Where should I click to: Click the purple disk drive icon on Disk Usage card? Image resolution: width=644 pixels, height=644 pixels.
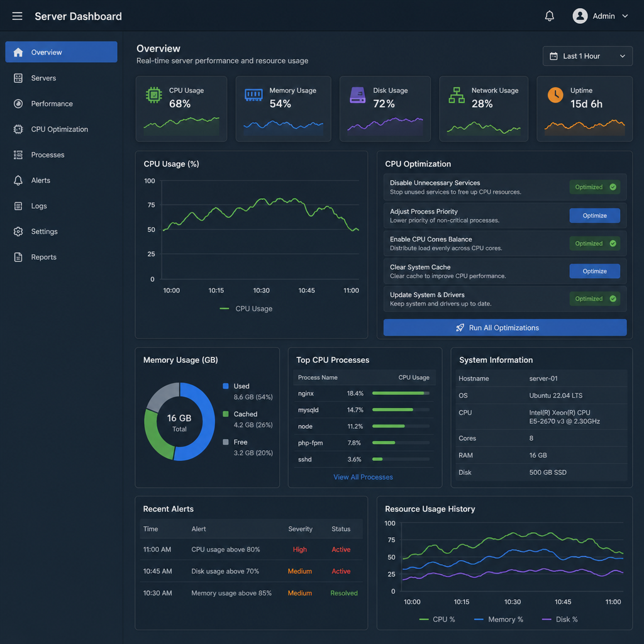click(x=357, y=95)
